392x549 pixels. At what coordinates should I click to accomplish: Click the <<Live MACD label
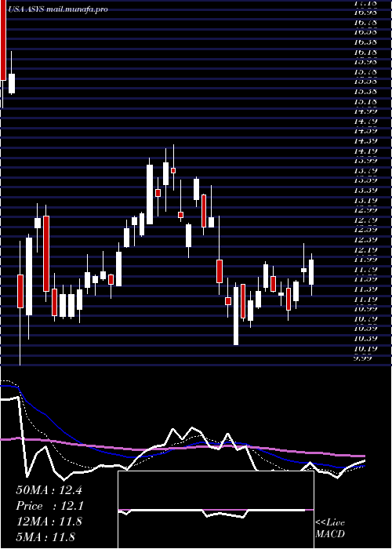tap(330, 529)
